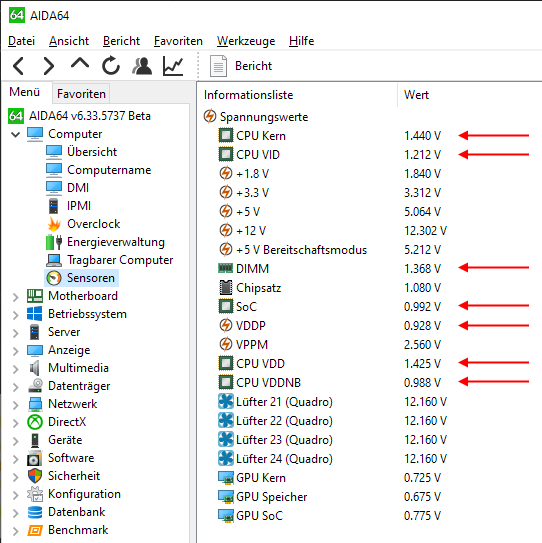The image size is (542, 543).
Task: Open the Werkzeuge menu
Action: (x=246, y=41)
